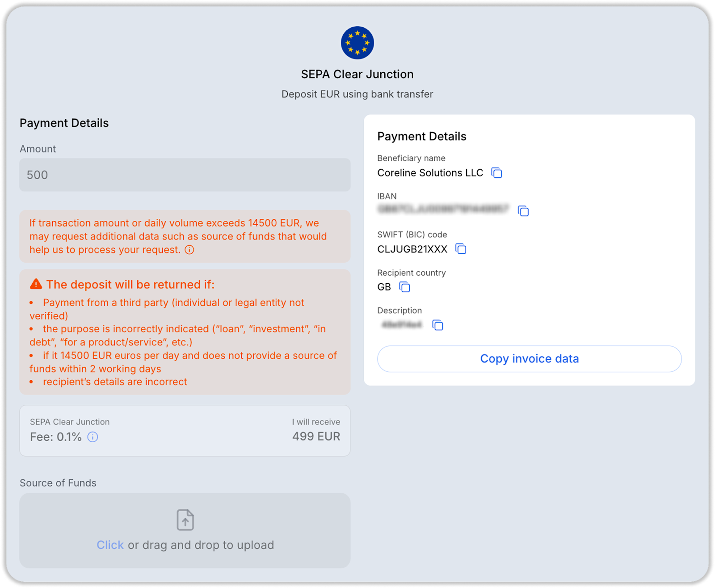Click the blurred IBAN value
The height and width of the screenshot is (588, 715).
443,209
